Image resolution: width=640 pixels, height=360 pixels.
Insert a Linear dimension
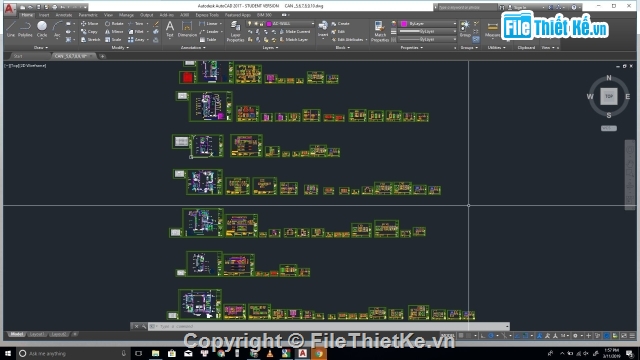[x=209, y=24]
